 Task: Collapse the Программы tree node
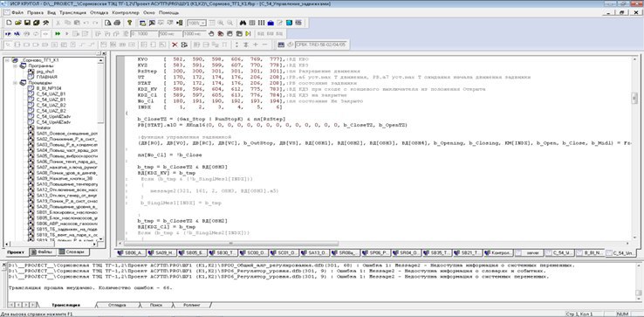[x=15, y=65]
